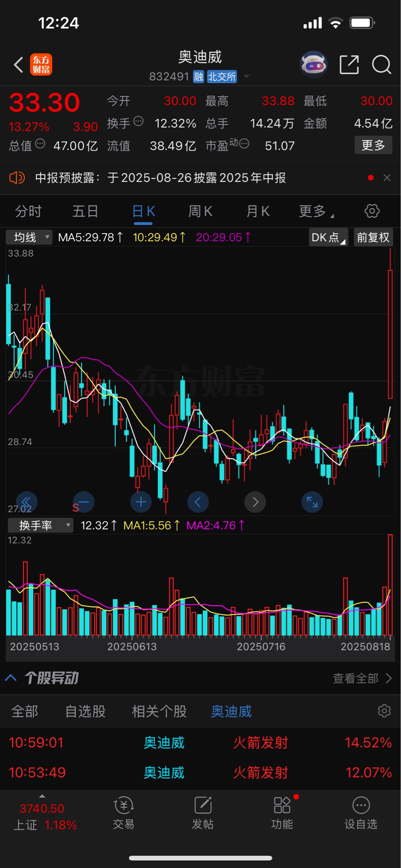
Task: Toggle 前复权 price adjustment
Action: pyautogui.click(x=373, y=237)
